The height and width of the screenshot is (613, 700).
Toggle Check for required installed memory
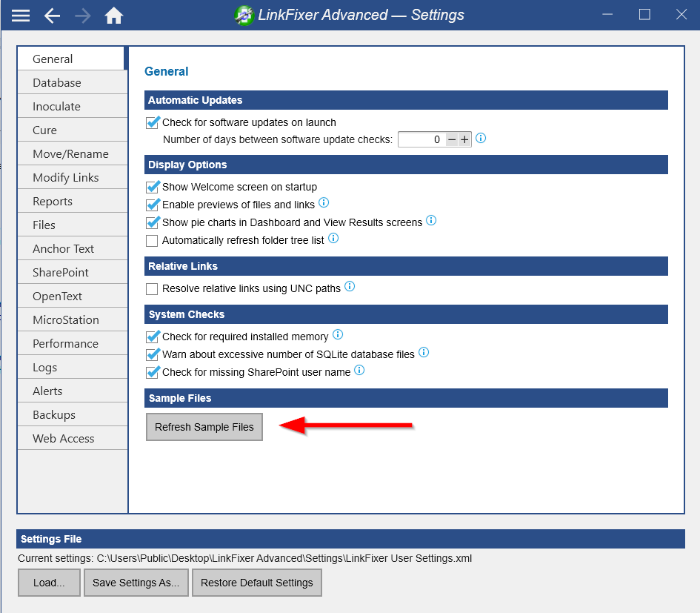[153, 337]
